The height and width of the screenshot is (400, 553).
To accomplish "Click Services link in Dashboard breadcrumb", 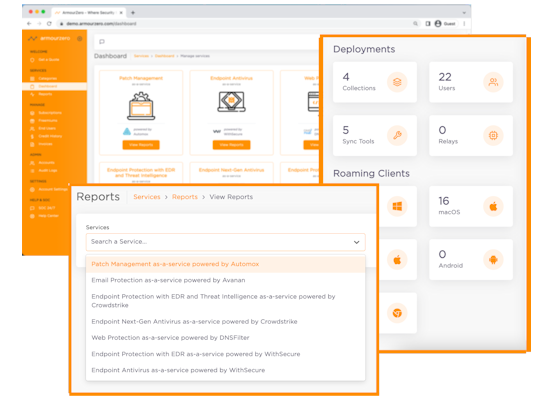I will pos(141,56).
